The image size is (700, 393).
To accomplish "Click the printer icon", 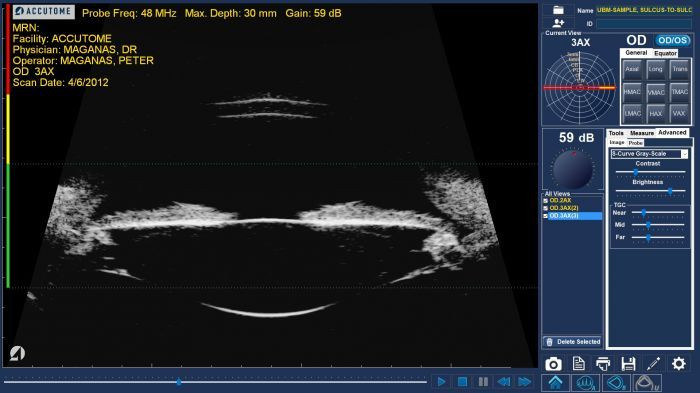I will (603, 364).
